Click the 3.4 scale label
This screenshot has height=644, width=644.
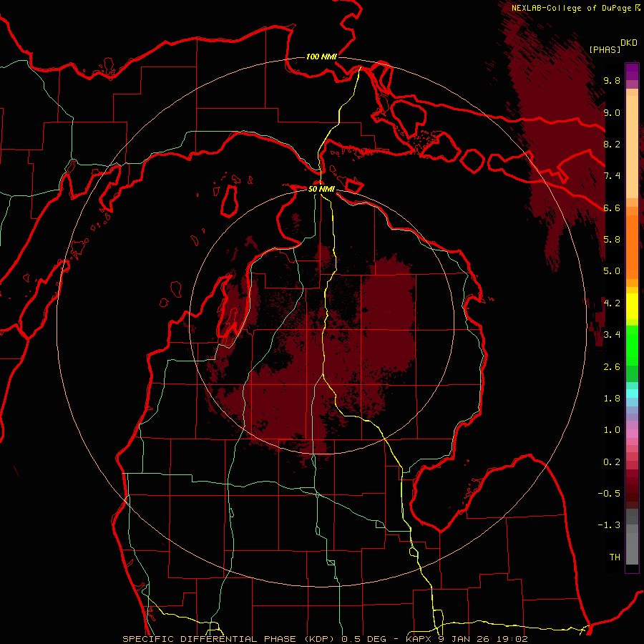[x=612, y=335]
